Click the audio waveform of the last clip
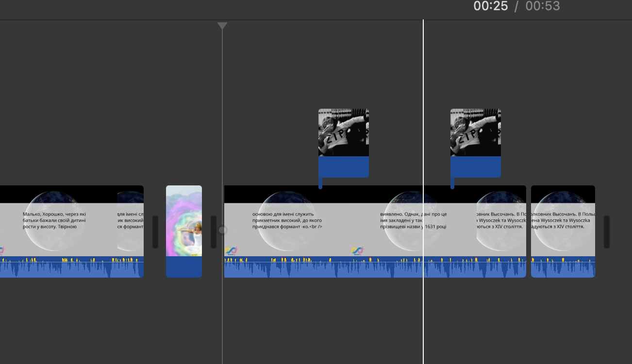This screenshot has height=364, width=632. (563, 269)
